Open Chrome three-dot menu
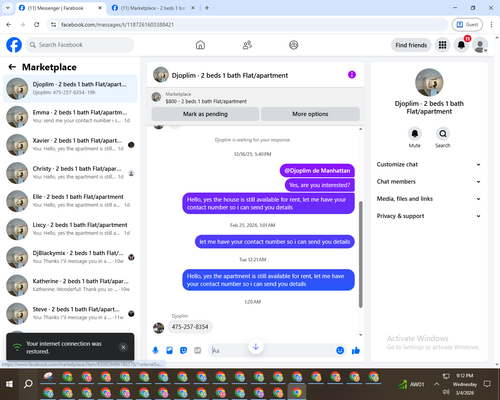500x400 pixels. click(491, 24)
